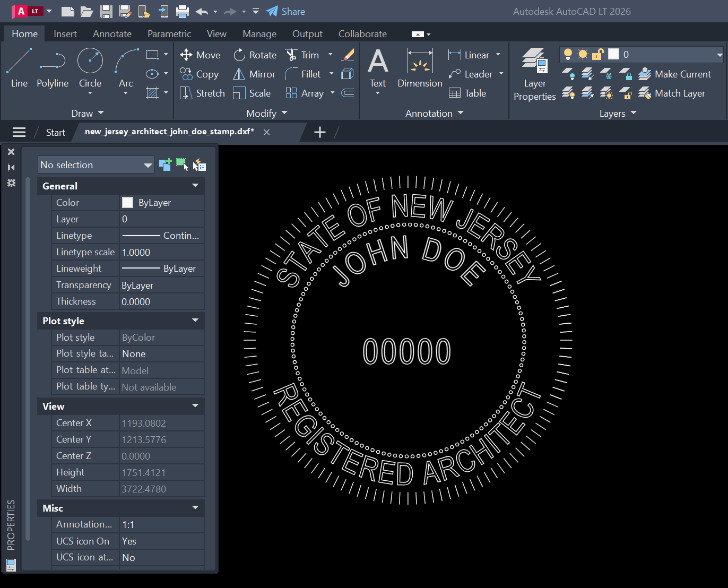Screen dimensions: 728x588
Task: Toggle auto-hide on the Properties palette
Action: coord(11,167)
